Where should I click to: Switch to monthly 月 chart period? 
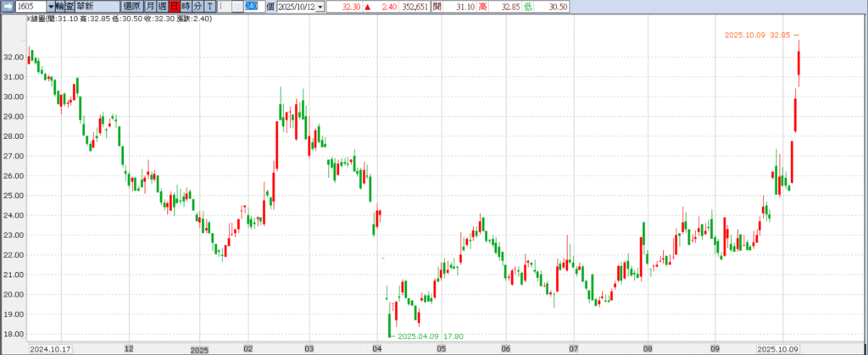pos(150,6)
